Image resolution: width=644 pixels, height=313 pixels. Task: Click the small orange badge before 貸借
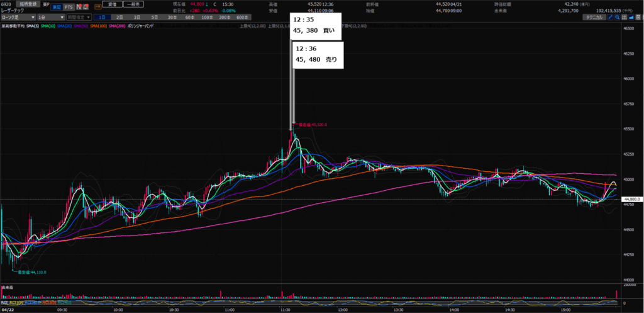pyautogui.click(x=97, y=4)
